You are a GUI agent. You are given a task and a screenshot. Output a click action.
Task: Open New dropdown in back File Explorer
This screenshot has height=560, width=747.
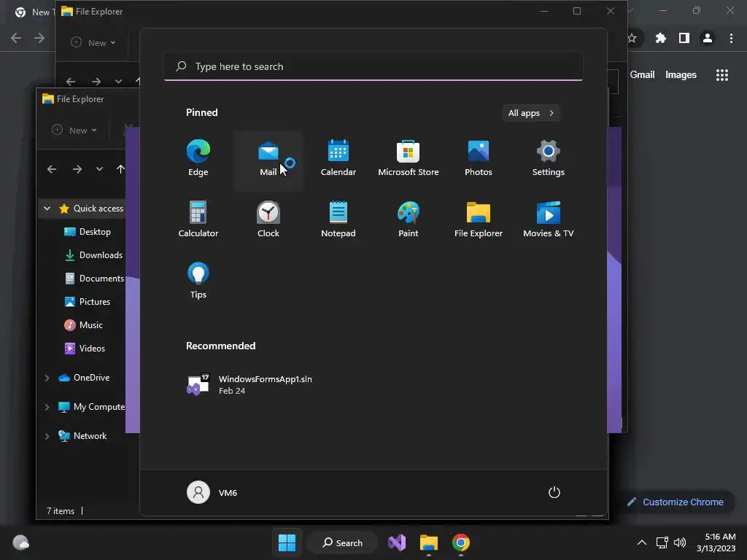point(93,42)
